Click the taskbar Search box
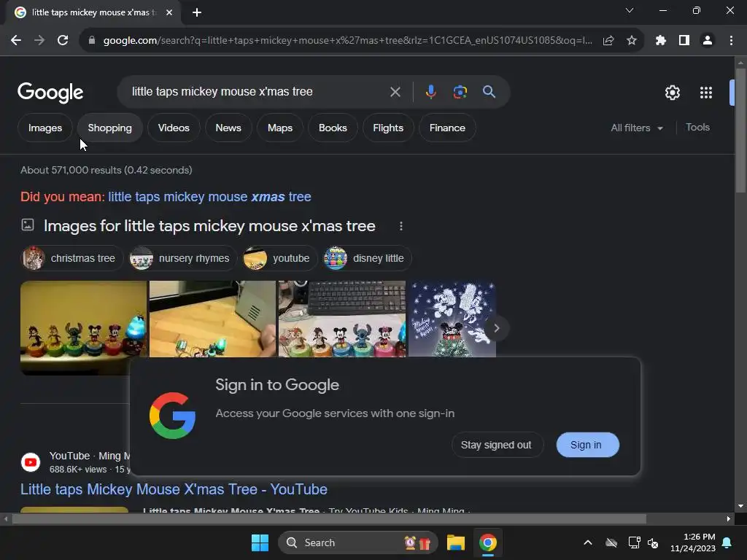Image resolution: width=747 pixels, height=560 pixels. click(x=357, y=542)
